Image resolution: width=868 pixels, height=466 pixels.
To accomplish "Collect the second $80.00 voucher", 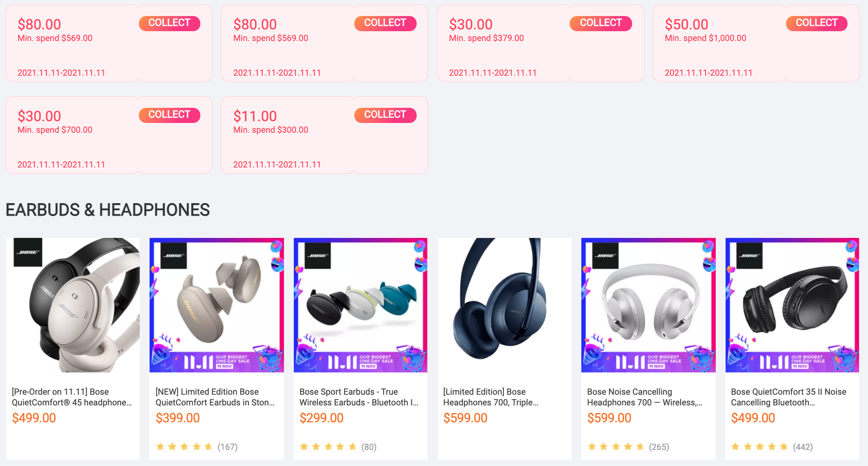I will point(385,23).
